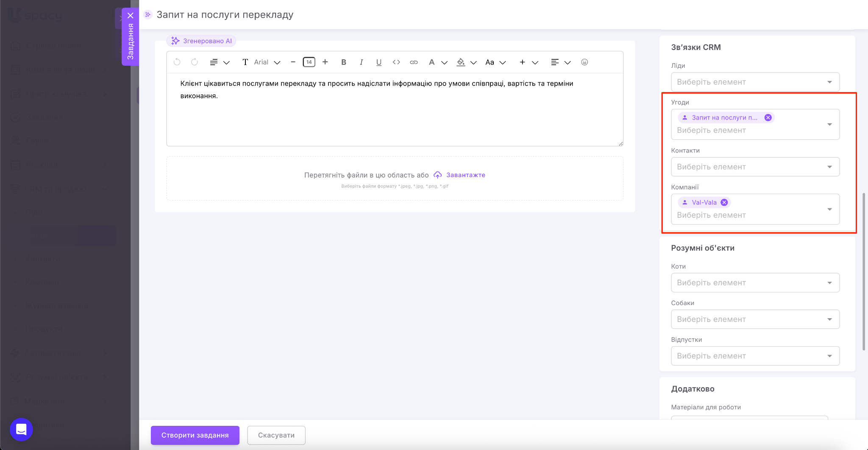The height and width of the screenshot is (450, 868).
Task: Toggle bold formatting in the editor toolbar
Action: pyautogui.click(x=344, y=62)
